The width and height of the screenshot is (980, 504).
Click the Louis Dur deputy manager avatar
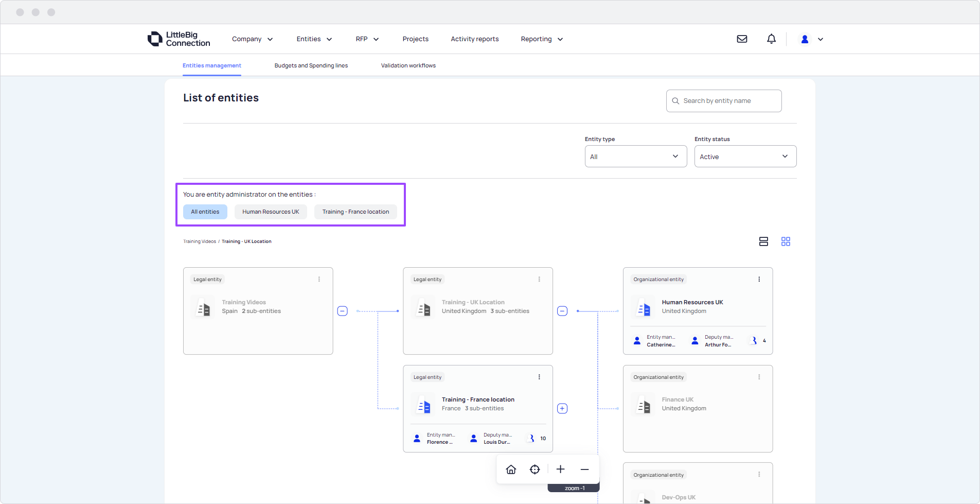pos(474,439)
